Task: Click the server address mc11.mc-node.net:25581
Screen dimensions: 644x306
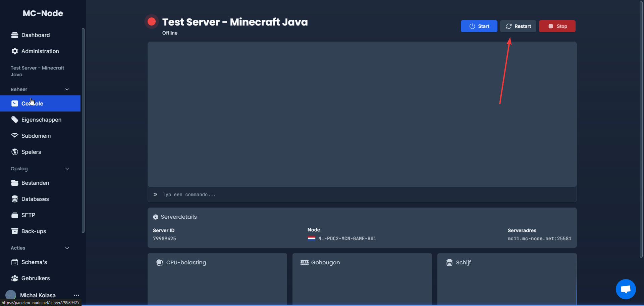Action: click(x=539, y=238)
